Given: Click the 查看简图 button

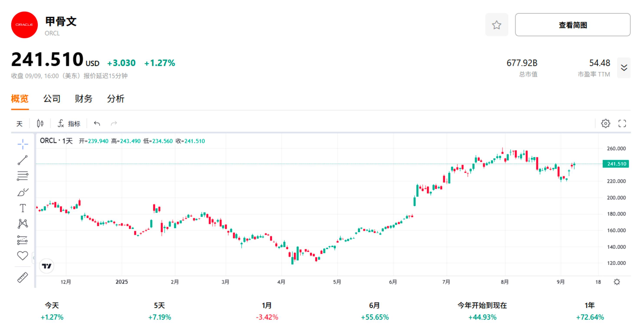Looking at the screenshot, I should click(572, 25).
